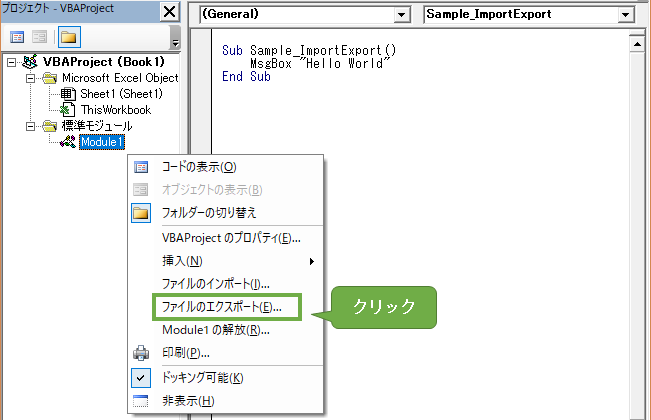Select Module1 in project tree
651x420 pixels.
pos(102,142)
